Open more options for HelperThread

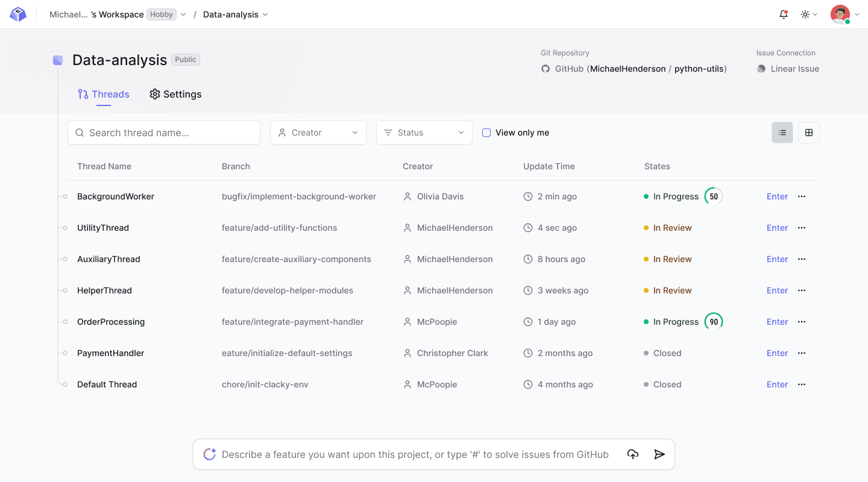click(x=802, y=290)
